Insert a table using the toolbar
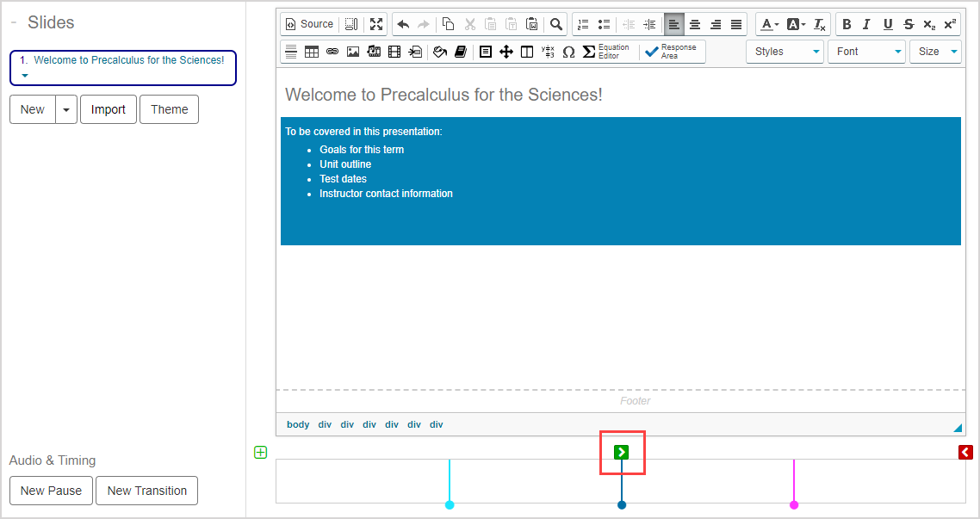Image resolution: width=980 pixels, height=519 pixels. (x=312, y=52)
